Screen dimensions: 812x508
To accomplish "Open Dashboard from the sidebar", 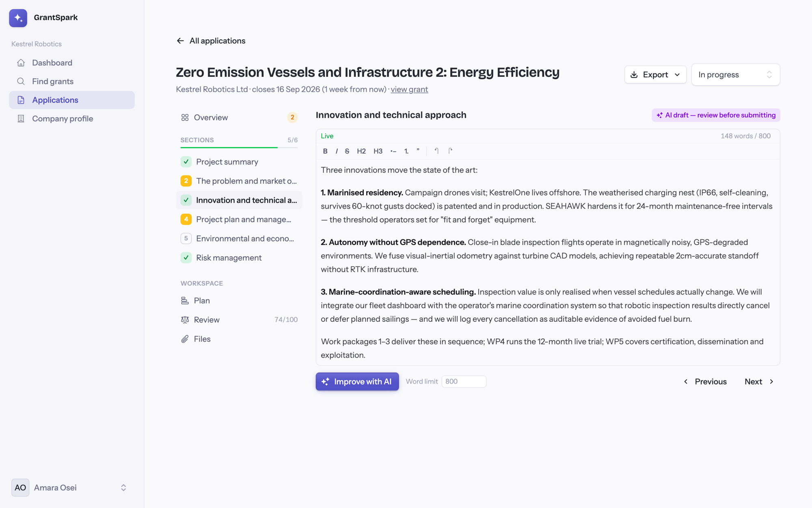I will (x=72, y=63).
